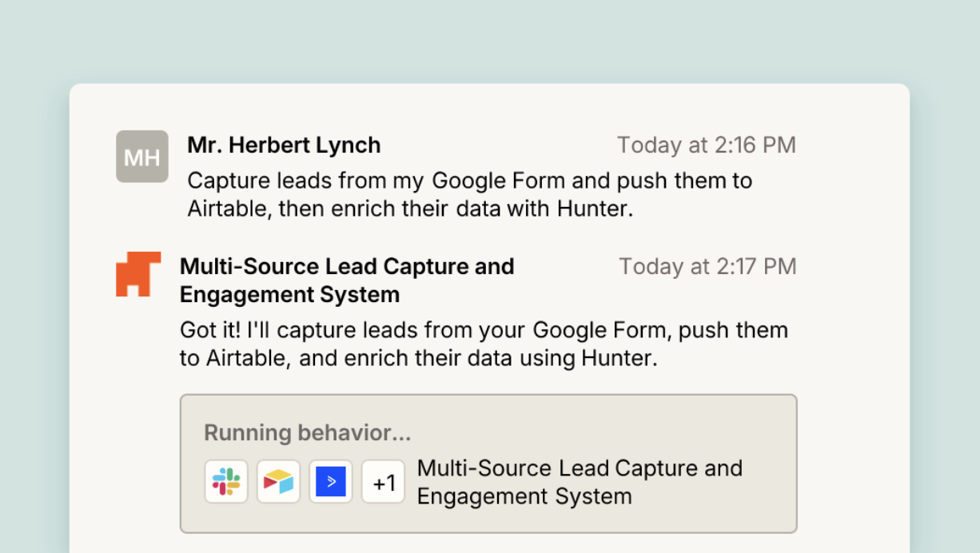Click the Today at 2:16 PM timestamp
980x553 pixels.
click(707, 145)
